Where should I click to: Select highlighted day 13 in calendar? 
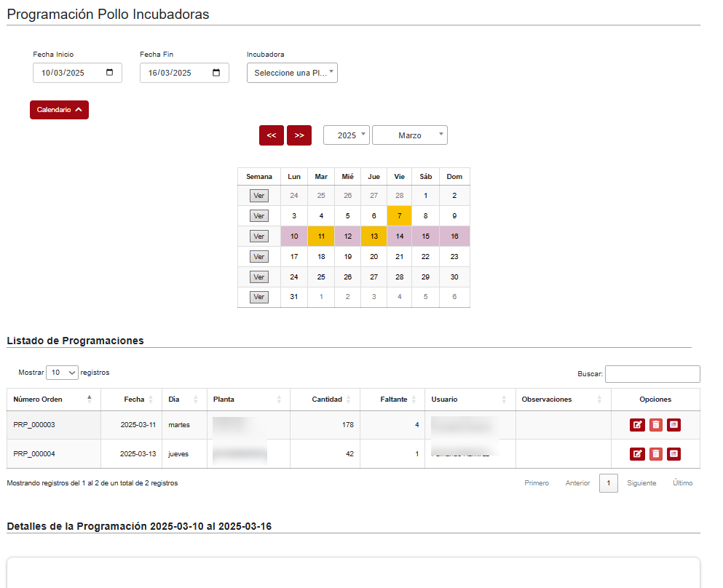coord(374,237)
